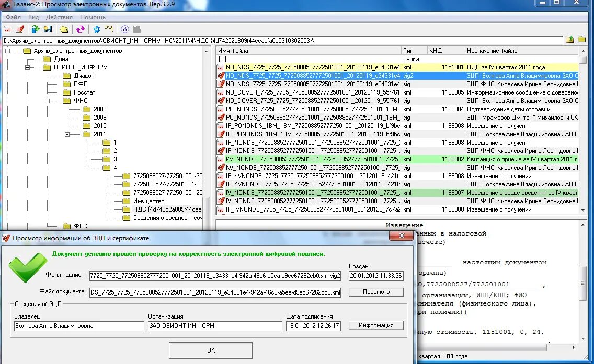This screenshot has width=594, height=364.
Task: Click the document preview scrollbar up arrow
Action: [583, 225]
